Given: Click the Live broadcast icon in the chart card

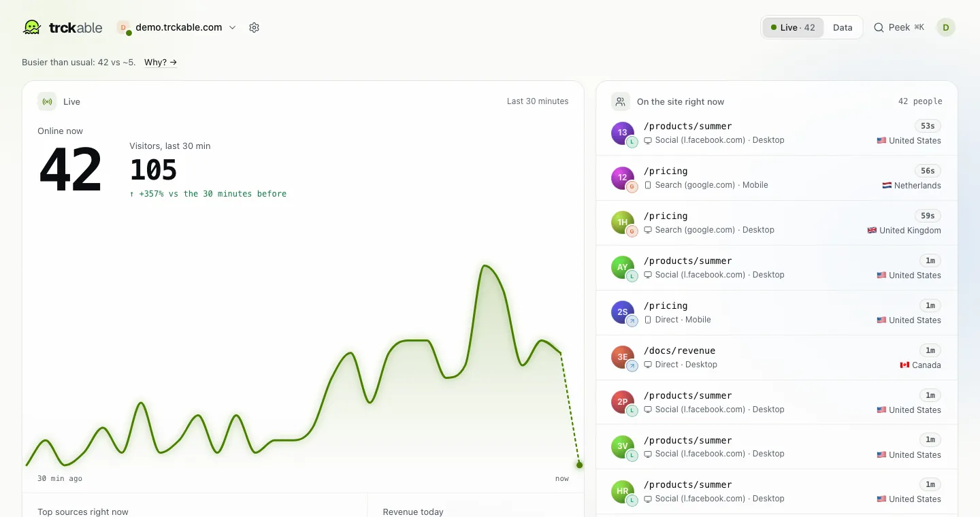Looking at the screenshot, I should (47, 101).
